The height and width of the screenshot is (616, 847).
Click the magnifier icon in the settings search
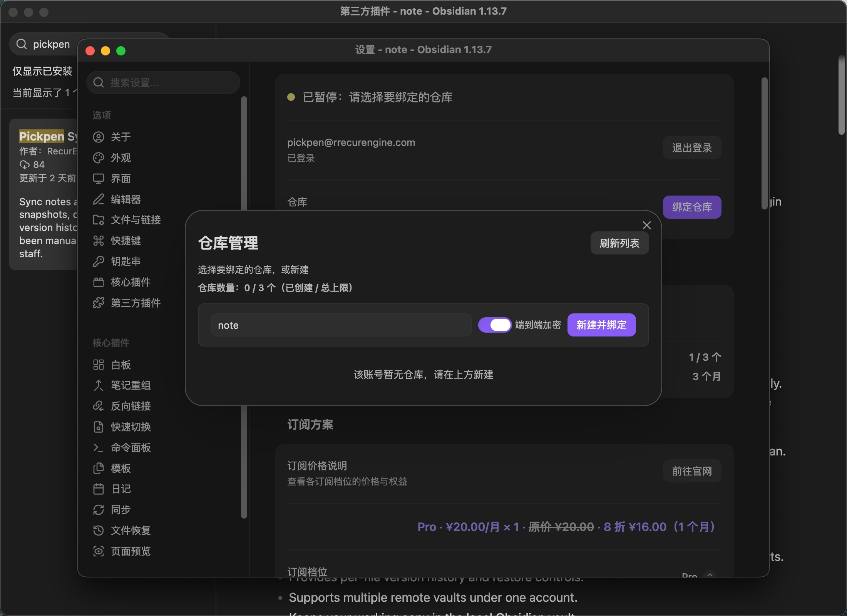[x=99, y=82]
